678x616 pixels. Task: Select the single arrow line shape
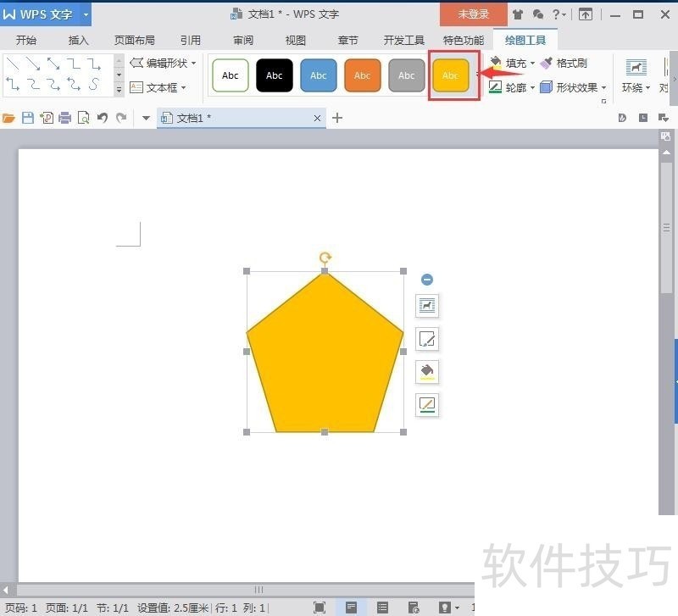click(33, 64)
